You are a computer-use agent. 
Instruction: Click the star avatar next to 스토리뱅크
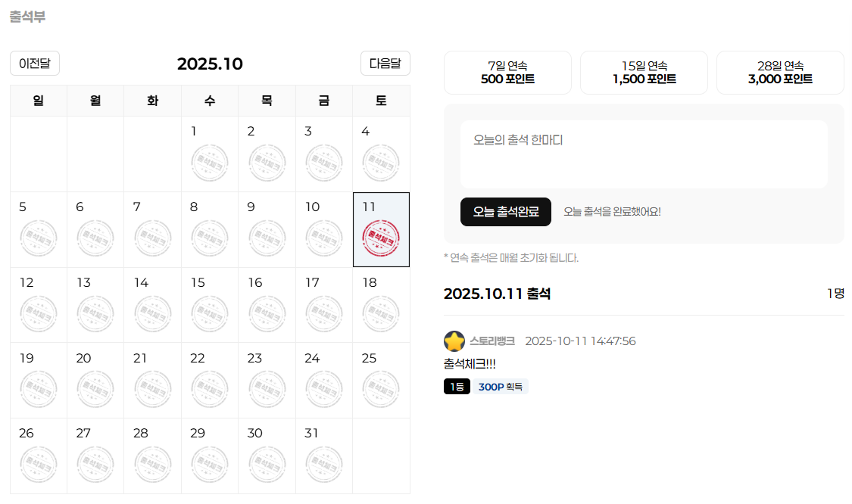[454, 341]
